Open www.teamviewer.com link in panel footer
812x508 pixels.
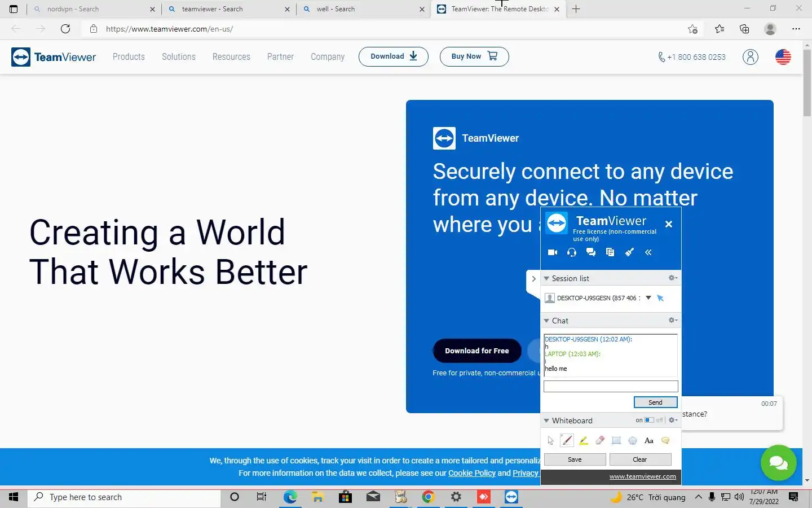[x=643, y=476]
